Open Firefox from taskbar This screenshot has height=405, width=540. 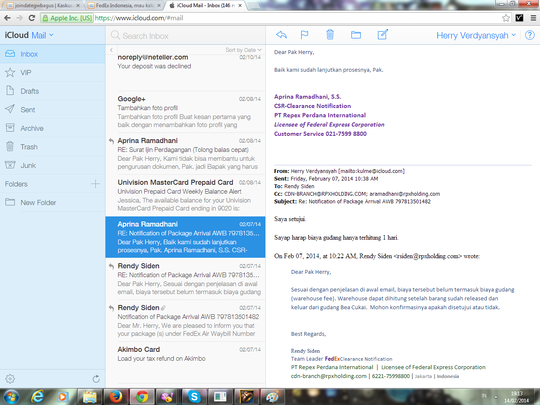tap(116, 397)
